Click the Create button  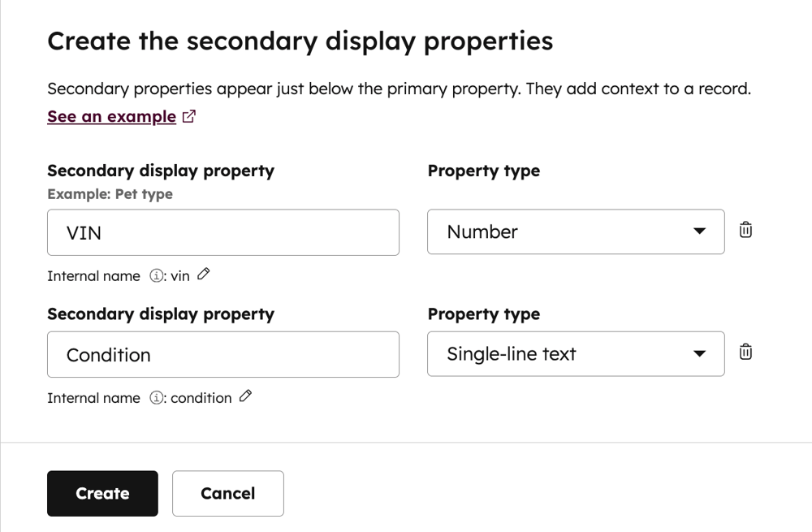102,493
